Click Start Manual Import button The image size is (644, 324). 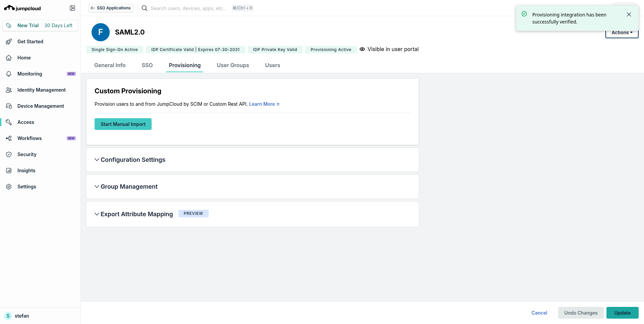[x=123, y=124]
